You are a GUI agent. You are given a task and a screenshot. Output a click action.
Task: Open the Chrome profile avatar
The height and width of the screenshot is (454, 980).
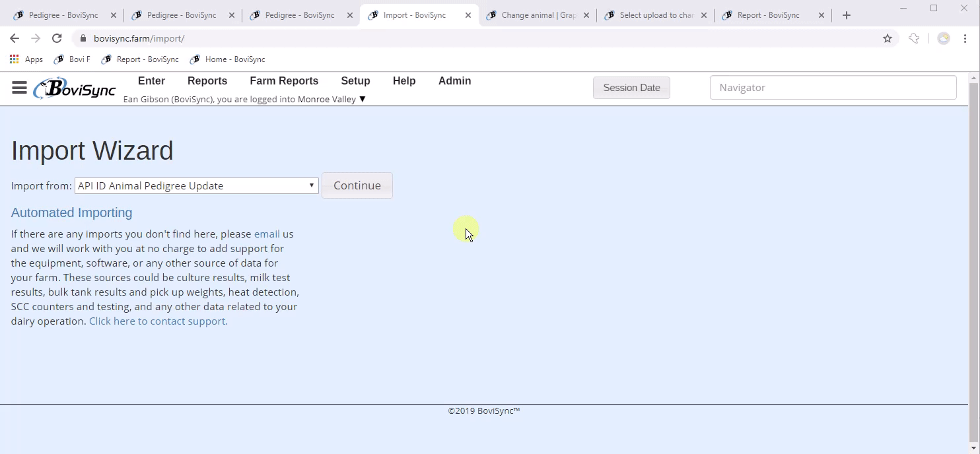(944, 38)
